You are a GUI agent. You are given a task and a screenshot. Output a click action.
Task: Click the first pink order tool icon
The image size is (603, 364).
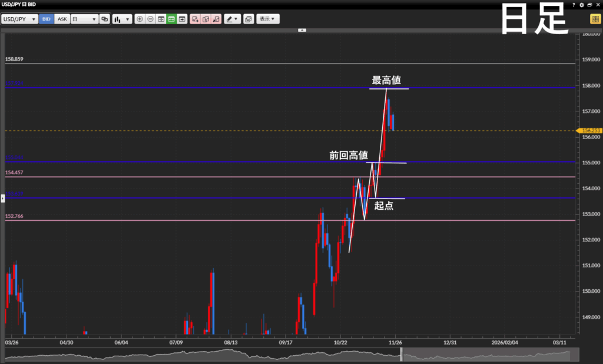tap(195, 19)
